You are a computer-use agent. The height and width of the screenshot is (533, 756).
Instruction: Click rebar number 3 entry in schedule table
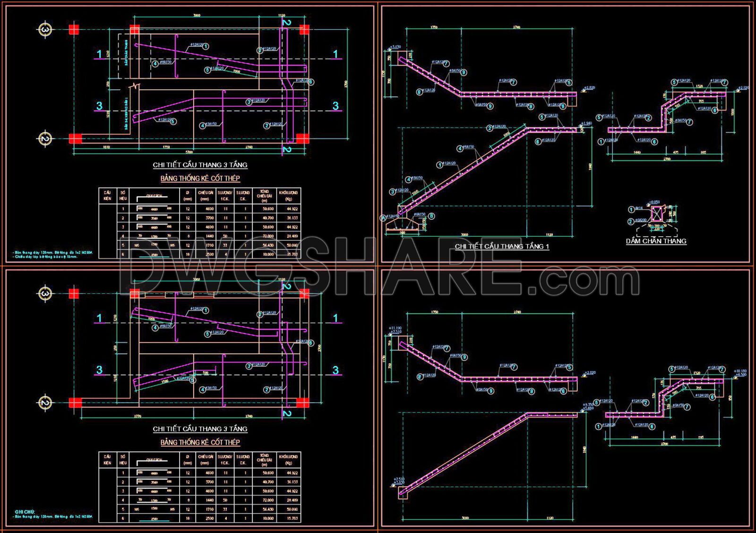coord(122,226)
